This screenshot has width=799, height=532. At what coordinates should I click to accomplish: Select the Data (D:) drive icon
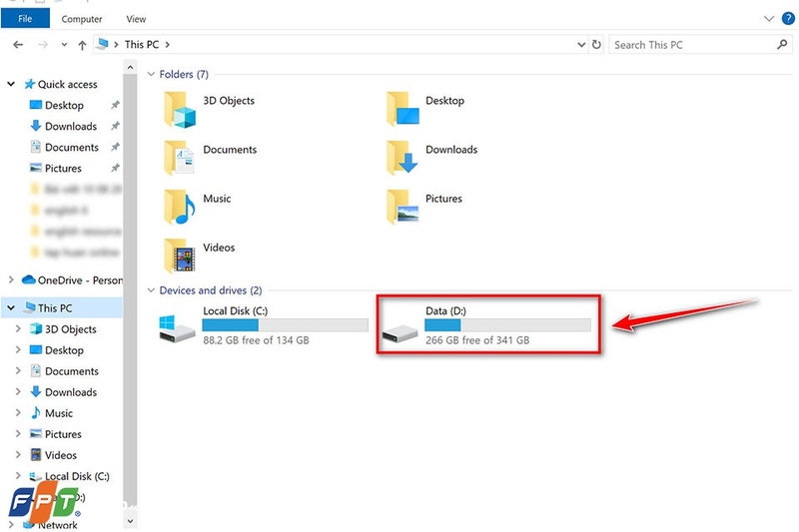400,332
